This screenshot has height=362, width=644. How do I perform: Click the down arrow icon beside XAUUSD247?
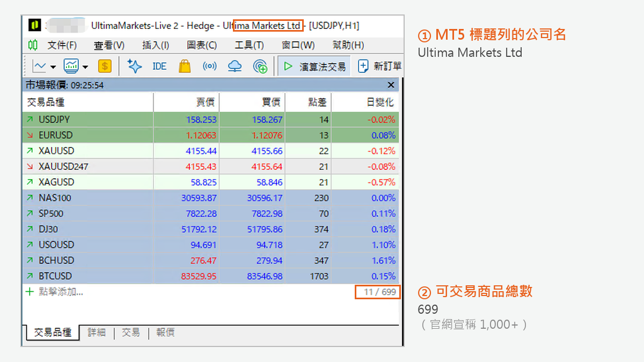(x=30, y=166)
